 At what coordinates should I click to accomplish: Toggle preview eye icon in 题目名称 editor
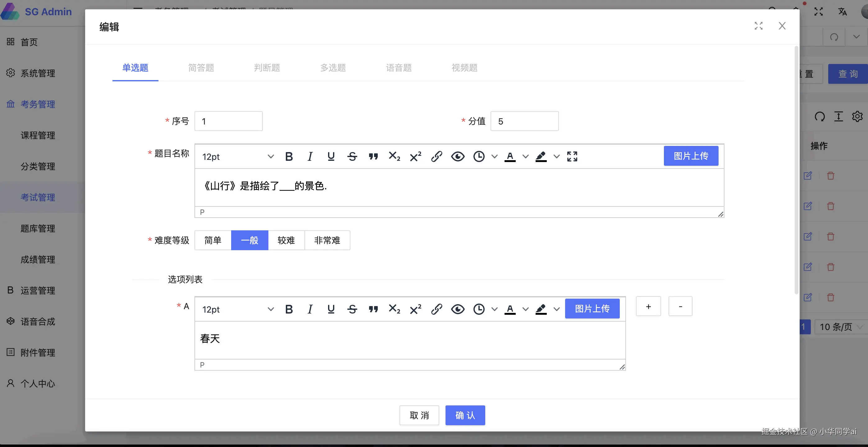tap(458, 156)
